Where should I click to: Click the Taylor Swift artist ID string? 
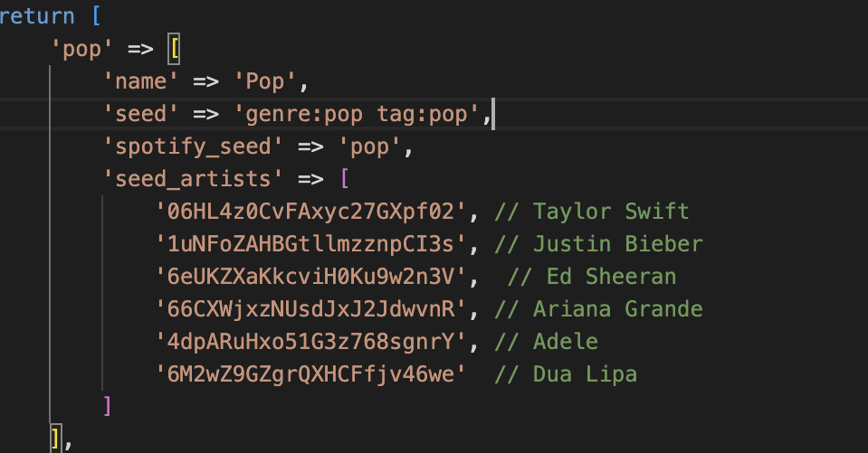click(310, 212)
